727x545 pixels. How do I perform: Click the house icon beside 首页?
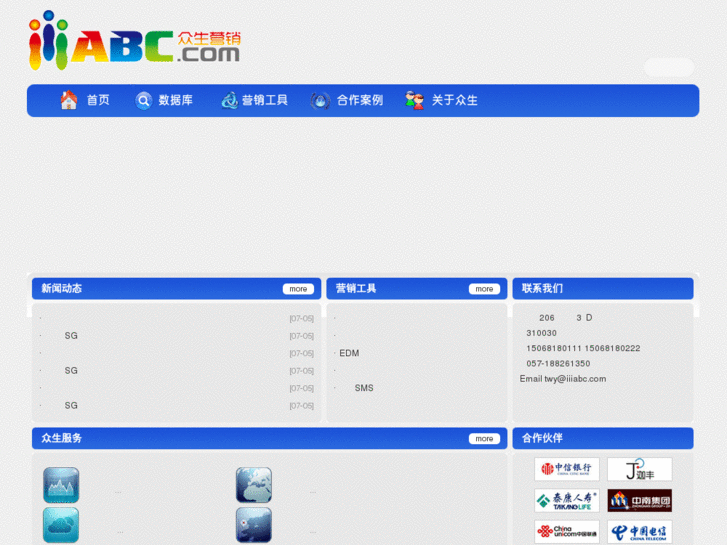click(69, 100)
